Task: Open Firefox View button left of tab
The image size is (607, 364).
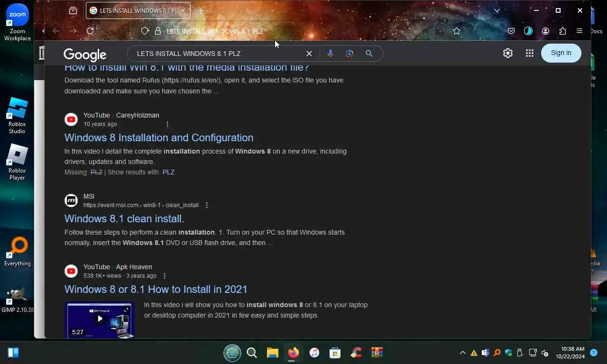Action: coord(73,10)
